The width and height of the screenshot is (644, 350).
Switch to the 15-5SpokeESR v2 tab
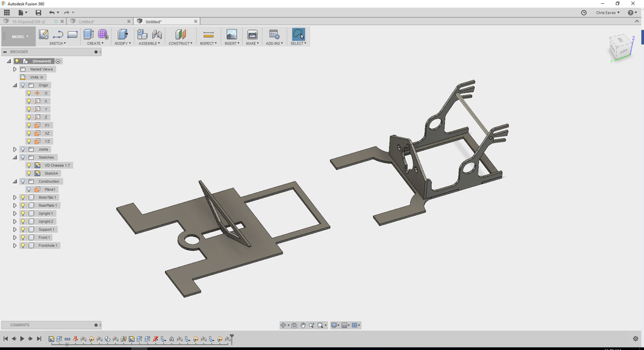tap(29, 22)
